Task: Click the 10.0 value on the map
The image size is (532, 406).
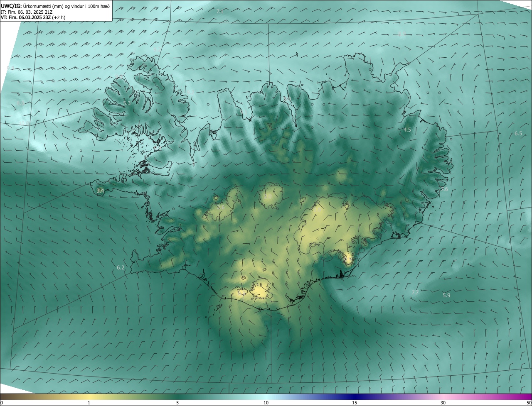Action: pyautogui.click(x=24, y=123)
